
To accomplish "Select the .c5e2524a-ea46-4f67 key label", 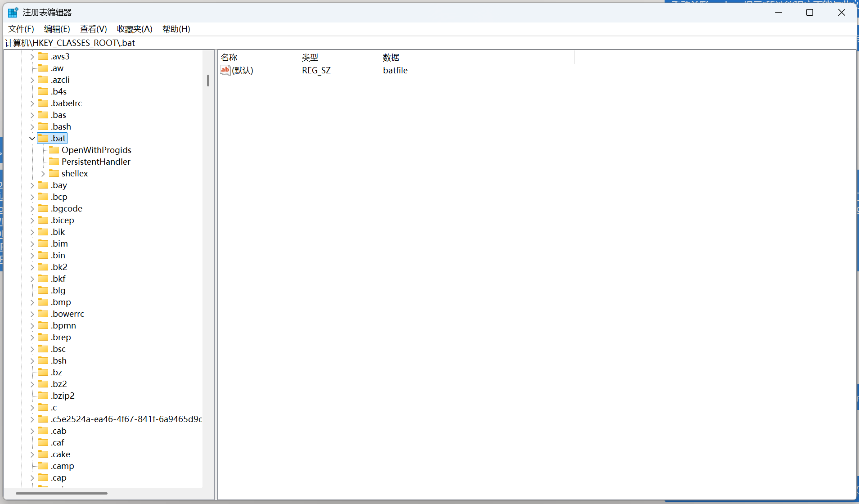I will pos(126,419).
